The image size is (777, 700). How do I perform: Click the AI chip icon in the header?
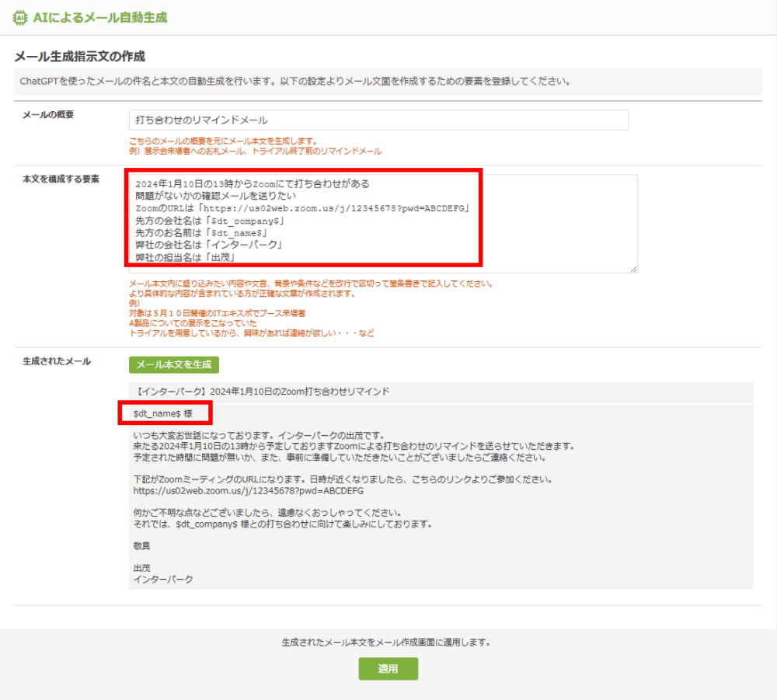click(x=20, y=17)
